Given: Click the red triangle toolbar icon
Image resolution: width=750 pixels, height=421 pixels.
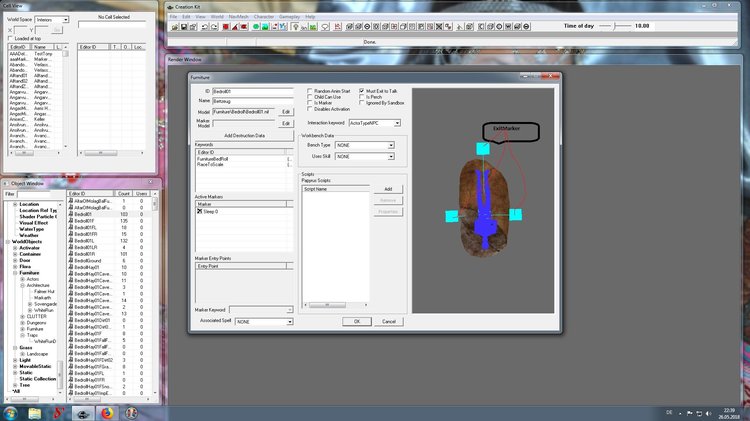Looking at the screenshot, I should [235, 27].
